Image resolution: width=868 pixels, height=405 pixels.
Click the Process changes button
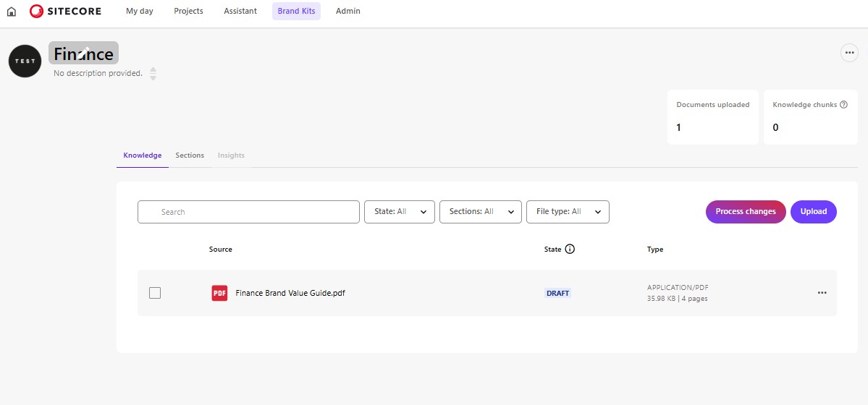click(745, 212)
